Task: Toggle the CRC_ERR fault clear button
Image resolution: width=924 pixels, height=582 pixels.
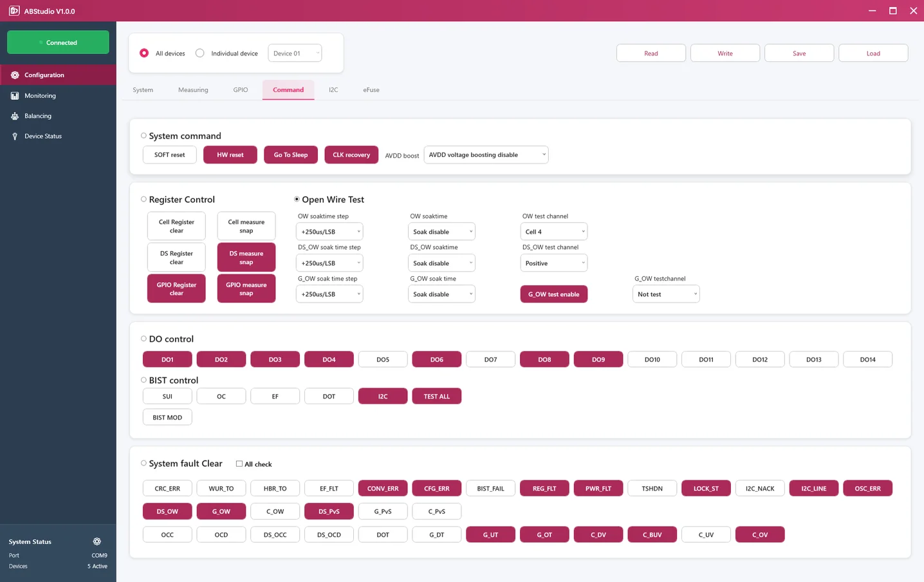Action: (x=167, y=489)
